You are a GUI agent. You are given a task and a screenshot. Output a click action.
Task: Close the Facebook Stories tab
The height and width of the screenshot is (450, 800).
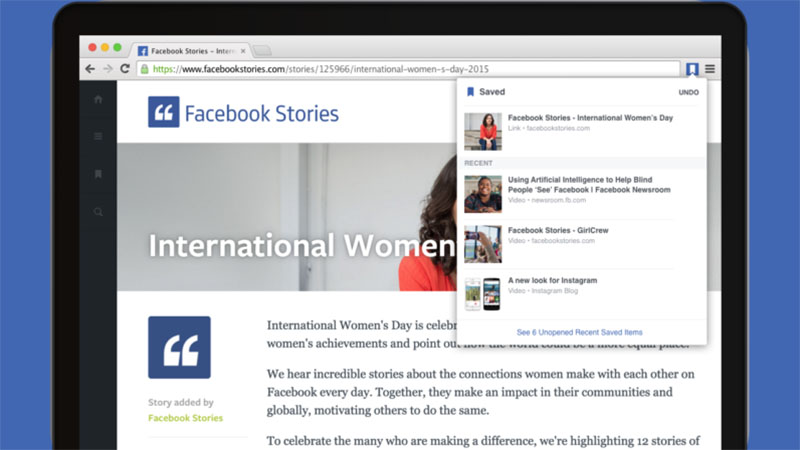[x=243, y=51]
